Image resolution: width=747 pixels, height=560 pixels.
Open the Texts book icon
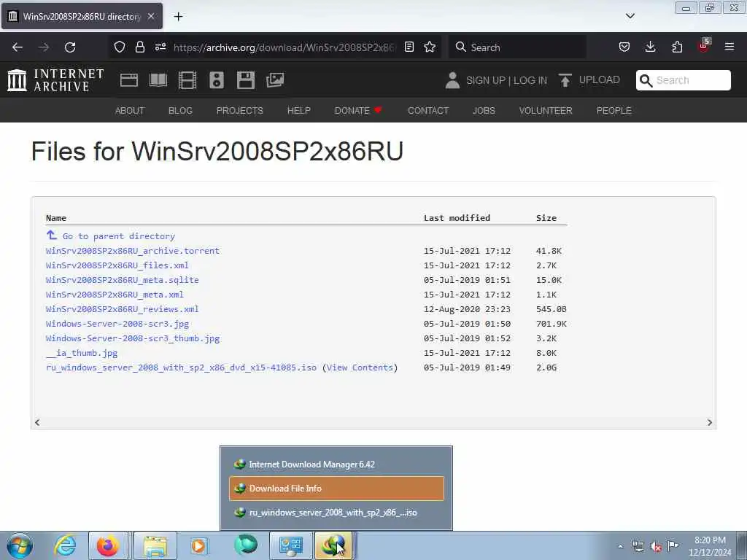click(158, 80)
